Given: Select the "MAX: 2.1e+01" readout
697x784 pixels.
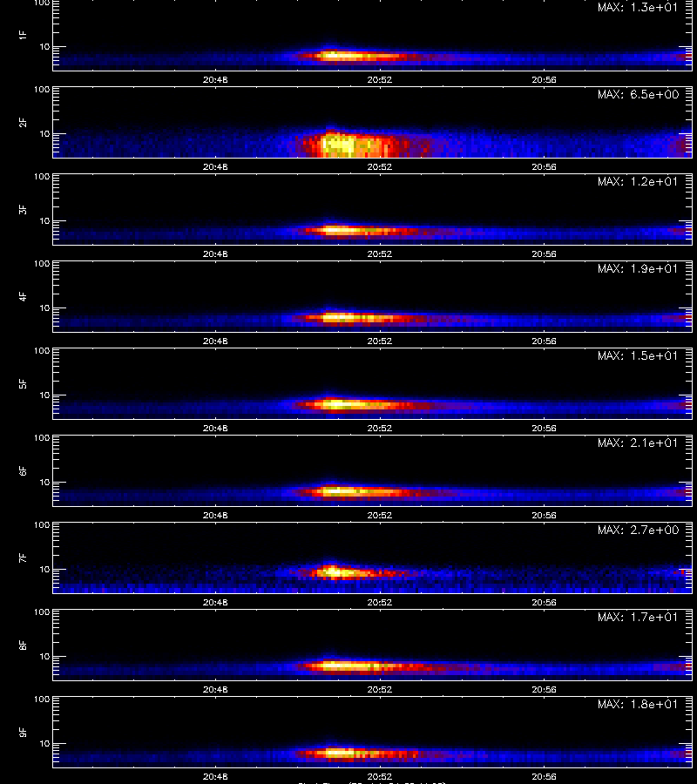Looking at the screenshot, I should coord(638,443).
